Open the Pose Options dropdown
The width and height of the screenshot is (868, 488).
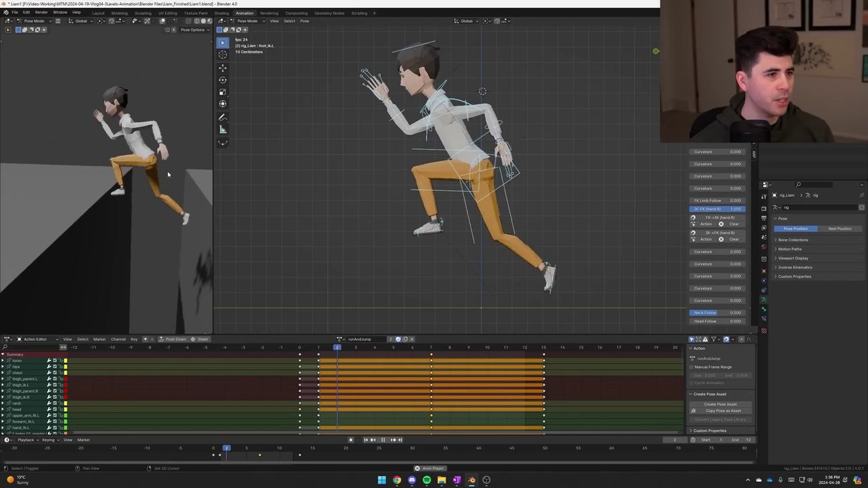point(194,30)
